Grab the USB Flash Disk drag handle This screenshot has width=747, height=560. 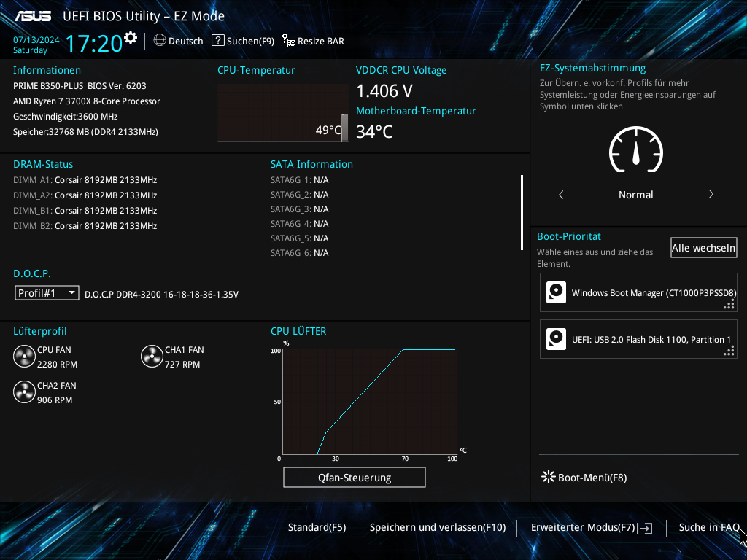click(x=729, y=351)
